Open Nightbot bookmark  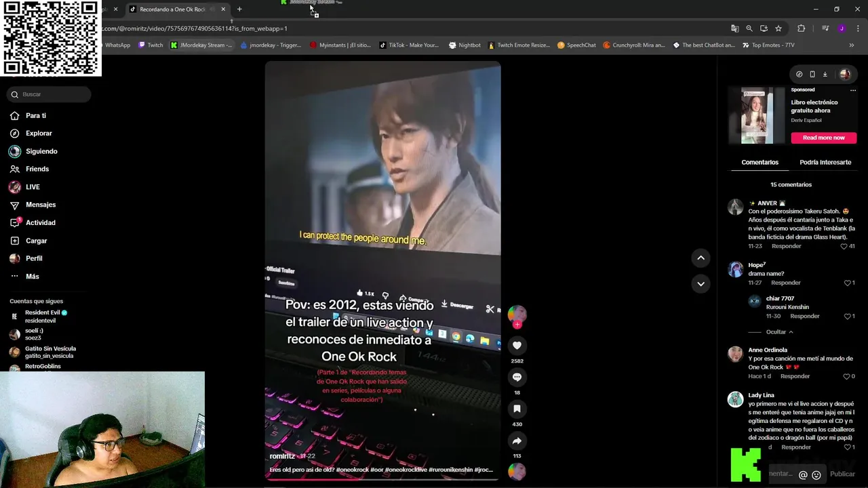pyautogui.click(x=465, y=45)
